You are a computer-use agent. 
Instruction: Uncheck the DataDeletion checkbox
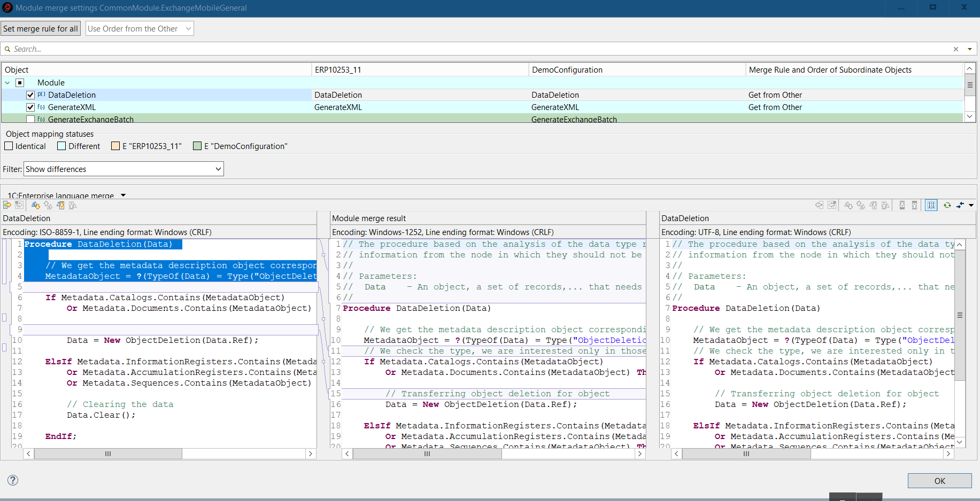(x=30, y=95)
